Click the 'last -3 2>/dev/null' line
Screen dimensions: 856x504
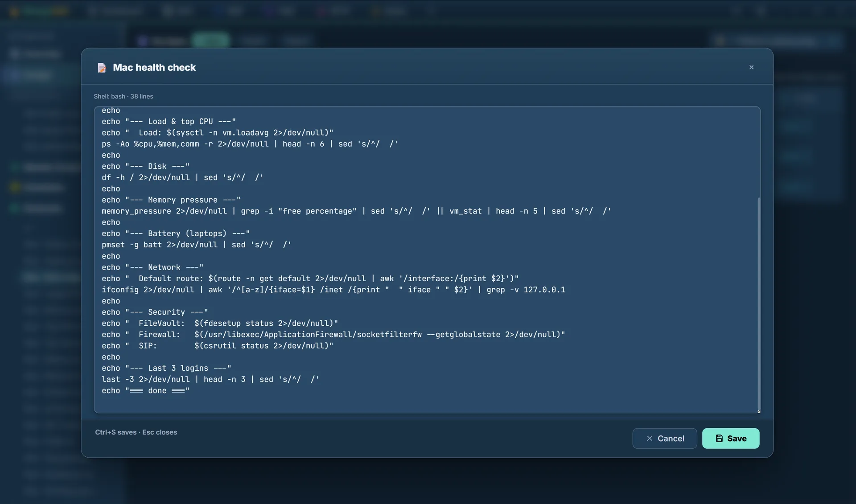(210, 379)
